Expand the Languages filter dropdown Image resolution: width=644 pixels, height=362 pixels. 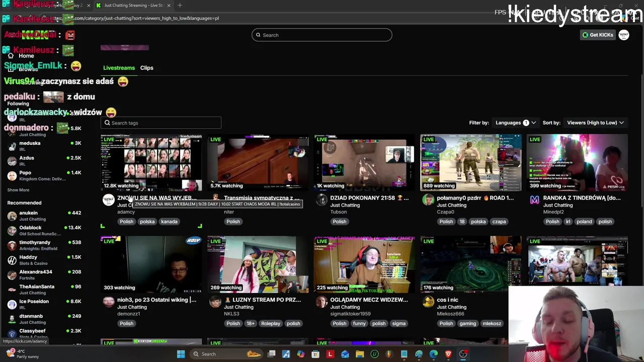pos(516,123)
